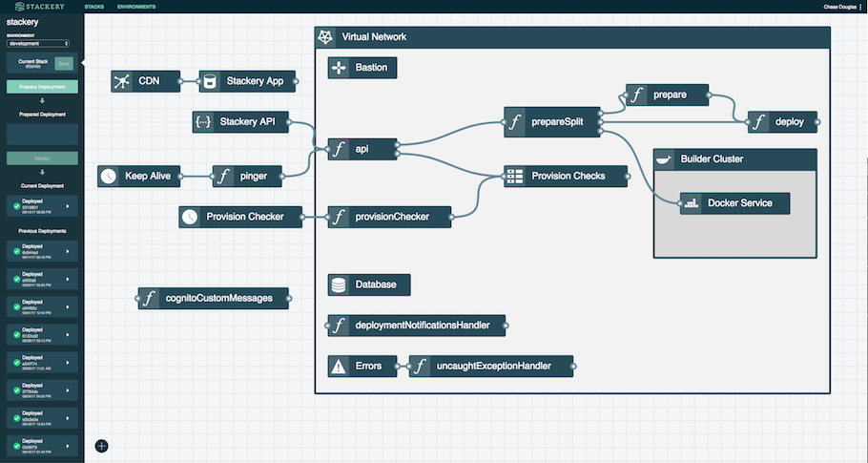Click the provisionChecker function icon
868x463 pixels.
click(339, 217)
